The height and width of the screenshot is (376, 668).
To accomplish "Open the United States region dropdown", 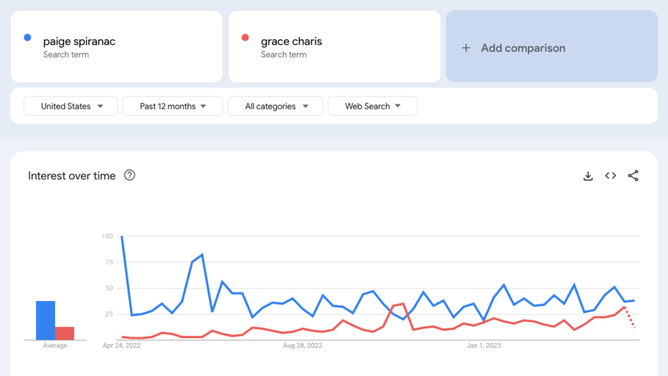I will [x=71, y=106].
